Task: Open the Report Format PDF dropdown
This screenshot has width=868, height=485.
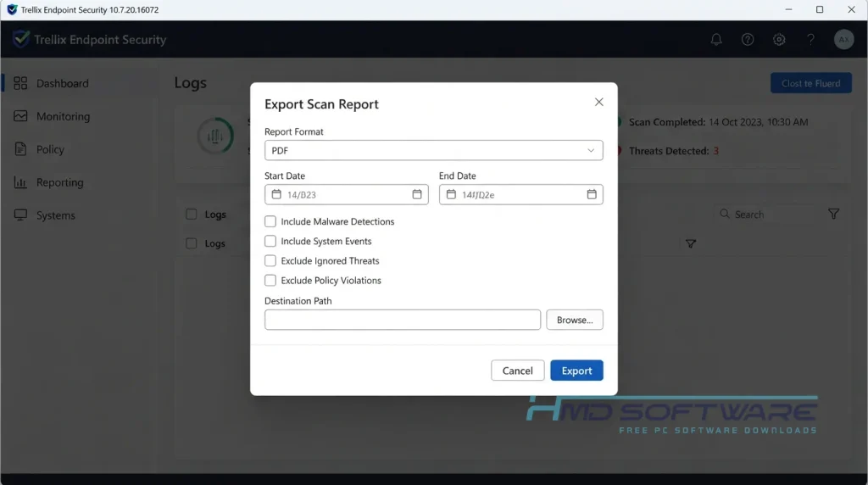Action: (x=433, y=151)
